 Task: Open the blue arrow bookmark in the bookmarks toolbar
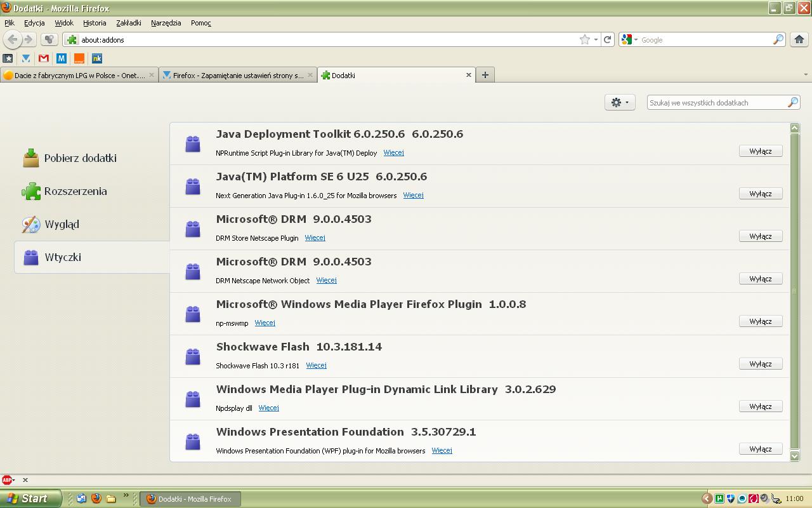(x=26, y=58)
